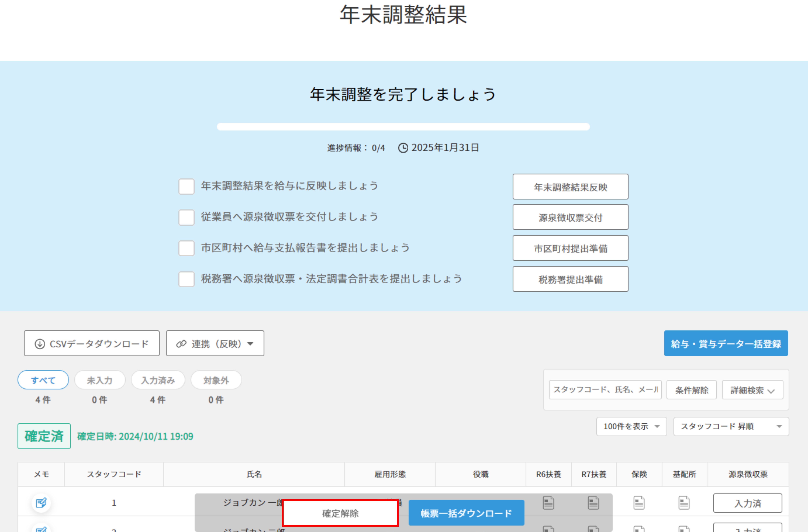The height and width of the screenshot is (532, 808).
Task: Open 保険 document icon in first row
Action: 639,502
